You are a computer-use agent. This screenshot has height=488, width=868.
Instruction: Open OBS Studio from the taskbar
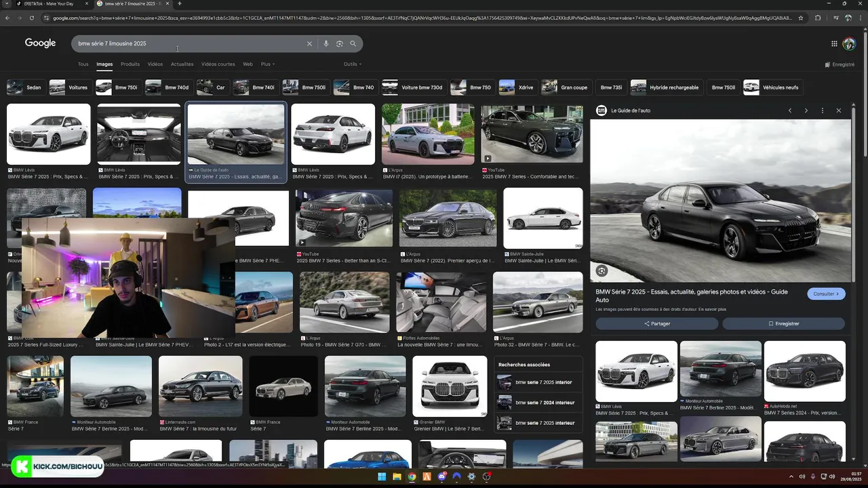pos(487,476)
